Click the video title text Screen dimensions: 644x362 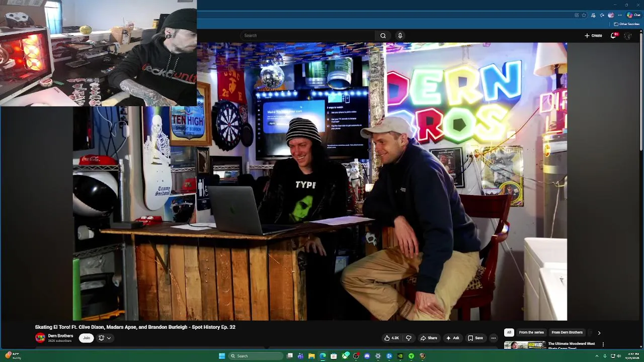tap(135, 327)
